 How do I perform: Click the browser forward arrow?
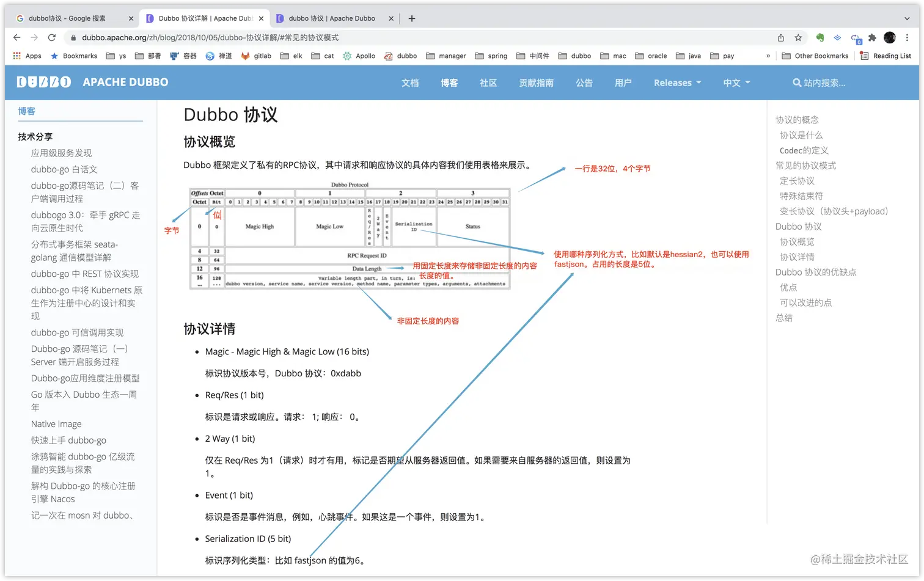pos(34,38)
